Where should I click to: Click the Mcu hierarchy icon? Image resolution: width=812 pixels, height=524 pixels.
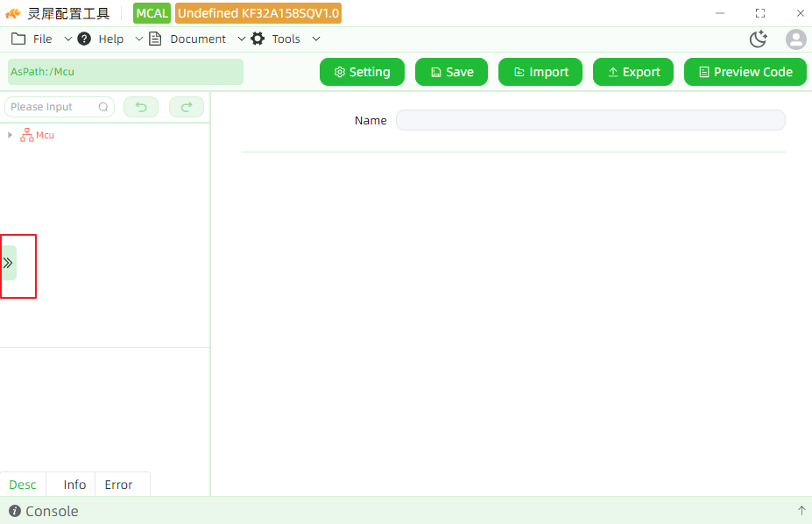(x=27, y=135)
